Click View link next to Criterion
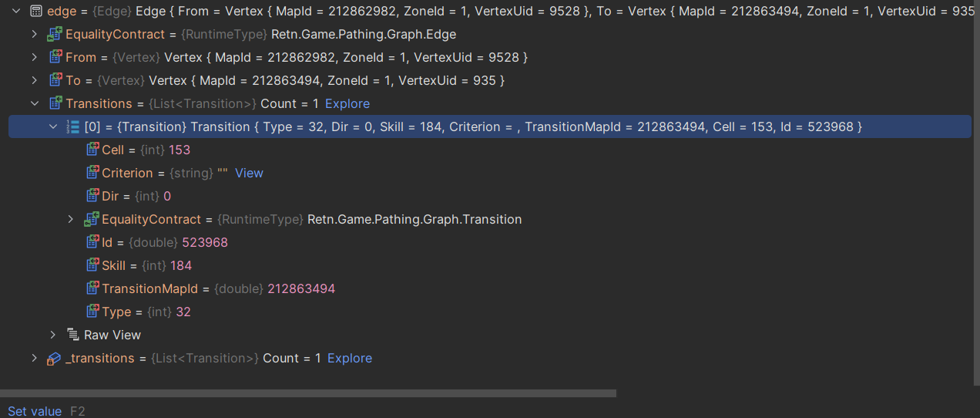Image resolution: width=980 pixels, height=418 pixels. (x=249, y=173)
